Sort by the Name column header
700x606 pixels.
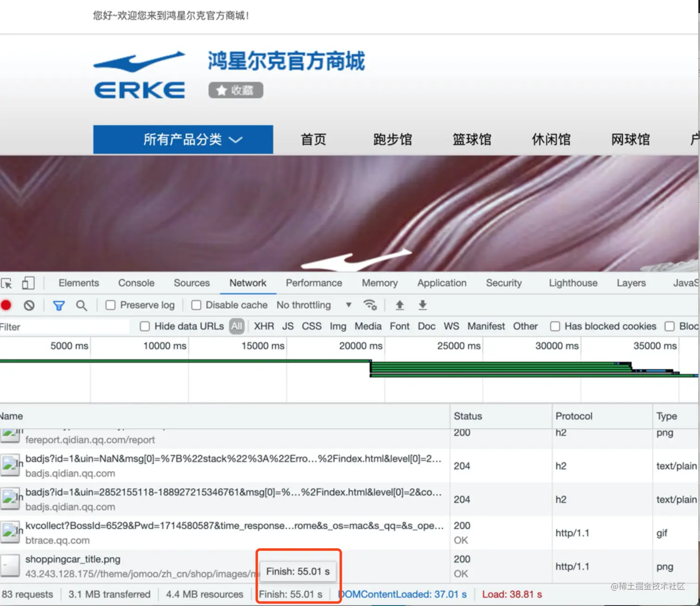(225, 416)
